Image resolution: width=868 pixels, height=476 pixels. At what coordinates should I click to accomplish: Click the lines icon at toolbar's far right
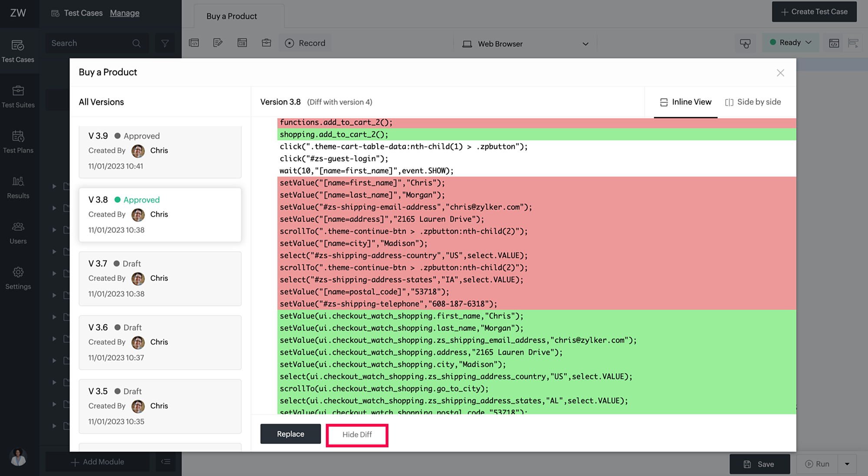pos(853,43)
